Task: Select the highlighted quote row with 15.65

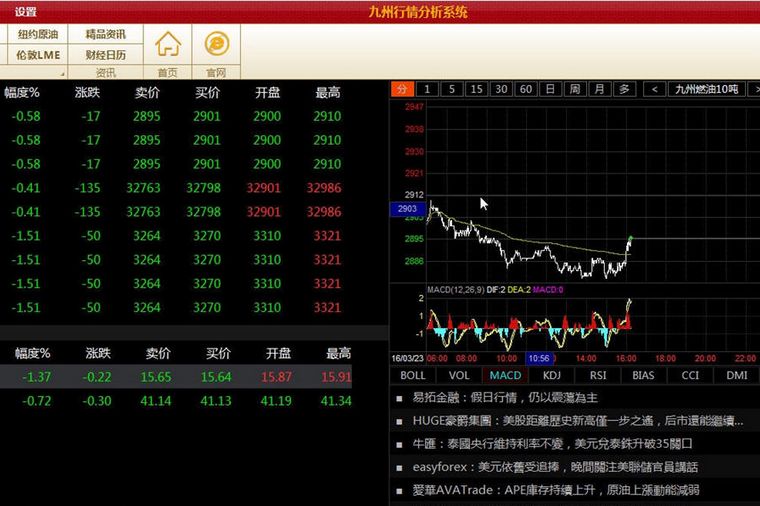Action: [180, 377]
